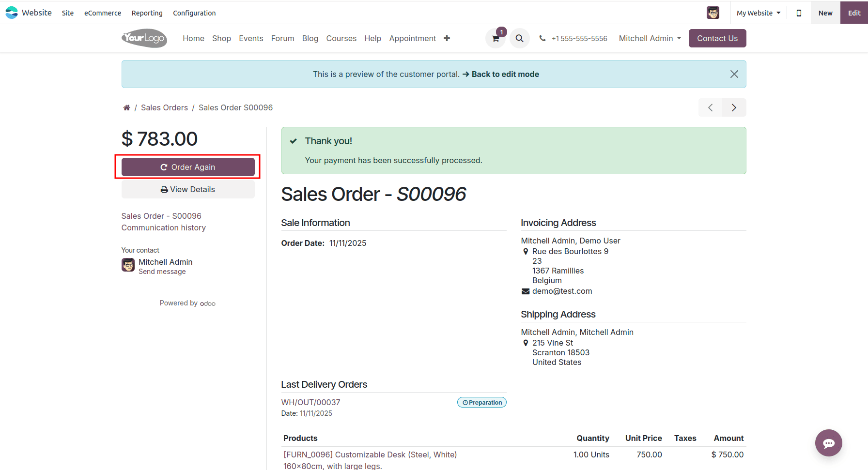The image size is (868, 470).
Task: Click the Preparation status badge
Action: click(481, 402)
